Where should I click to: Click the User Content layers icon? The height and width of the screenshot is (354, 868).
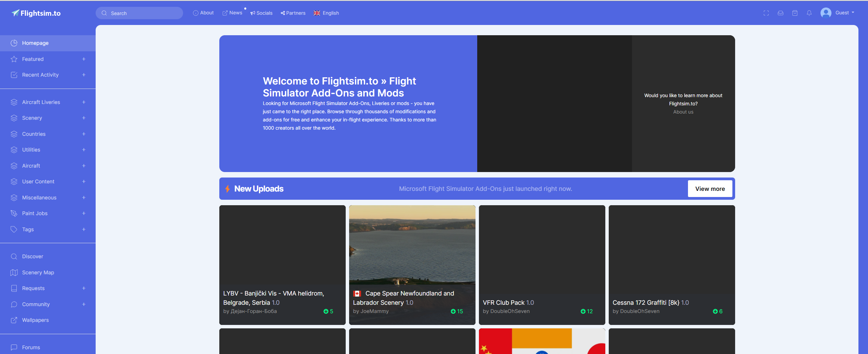(14, 182)
